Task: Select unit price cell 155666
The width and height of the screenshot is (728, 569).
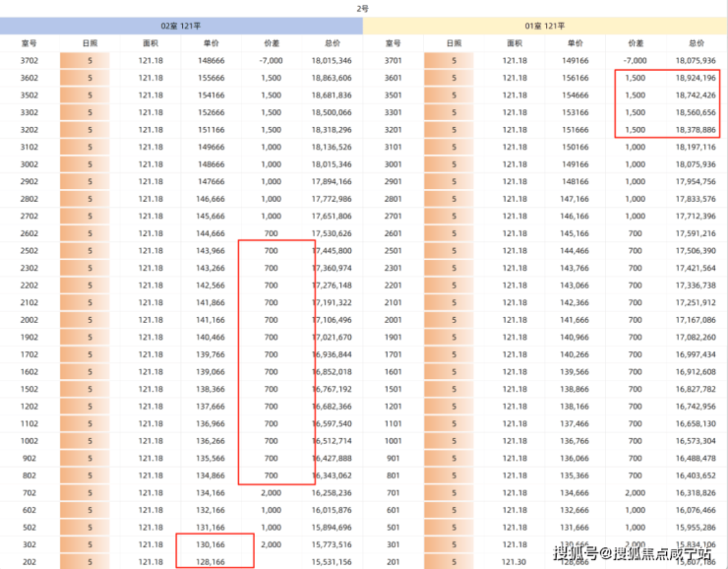Action: 211,78
